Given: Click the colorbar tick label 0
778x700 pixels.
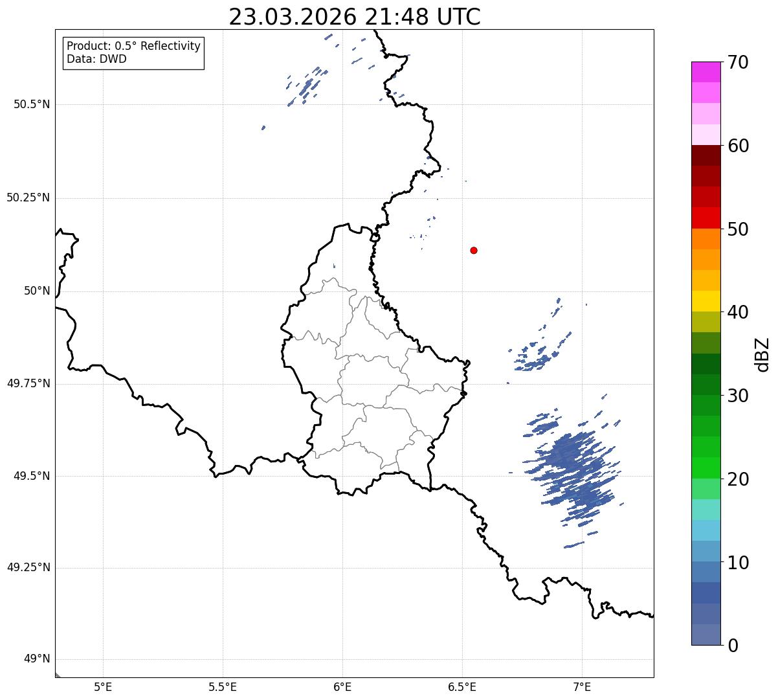Looking at the screenshot, I should point(733,646).
